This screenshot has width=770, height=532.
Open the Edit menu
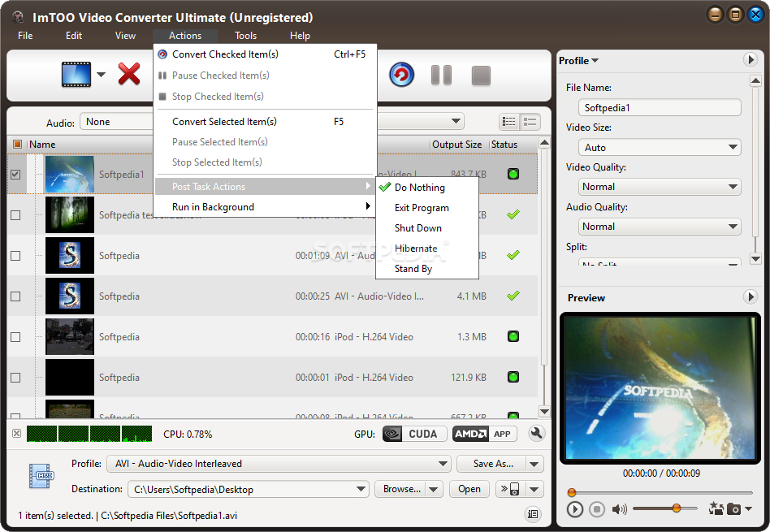(x=74, y=36)
